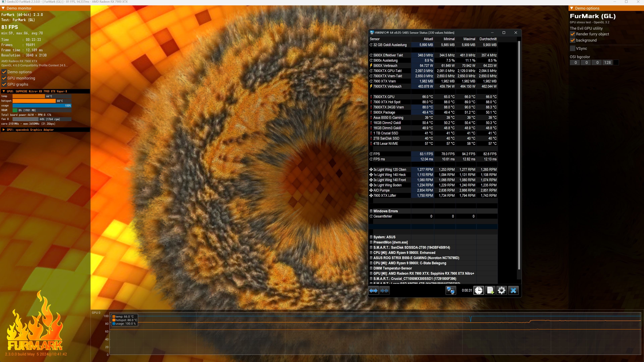Click the HWiNFO shrink columns arrows icon

click(385, 291)
